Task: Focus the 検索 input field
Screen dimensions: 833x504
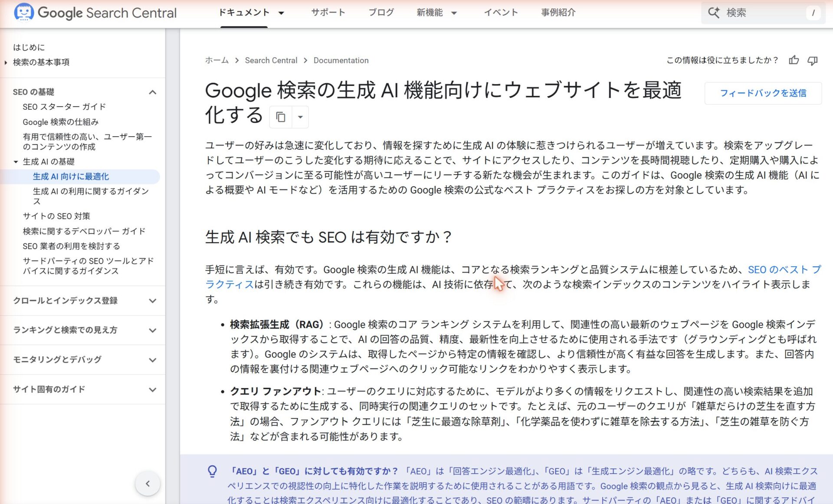Action: click(x=764, y=13)
